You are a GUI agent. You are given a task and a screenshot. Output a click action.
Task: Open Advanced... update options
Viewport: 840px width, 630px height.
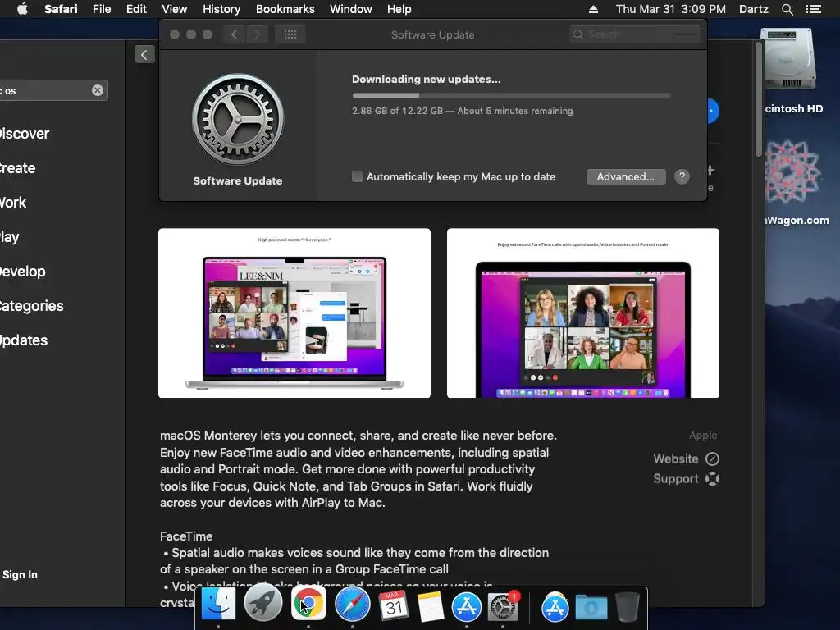click(x=626, y=177)
